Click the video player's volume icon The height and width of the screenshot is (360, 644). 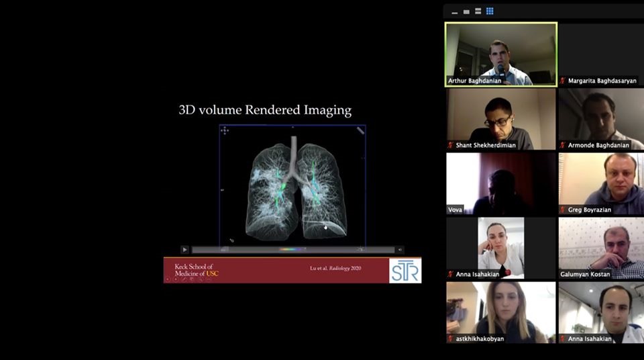(400, 250)
